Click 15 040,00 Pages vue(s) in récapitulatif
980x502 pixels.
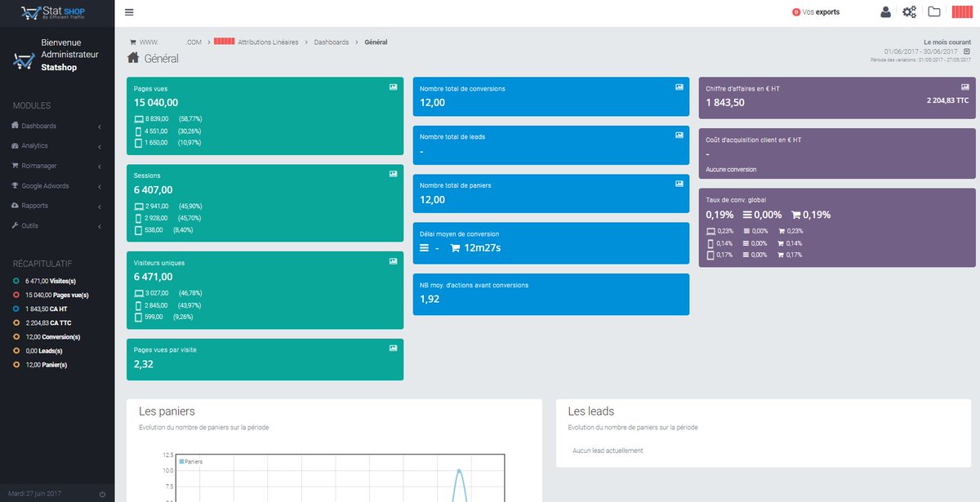pyautogui.click(x=57, y=295)
